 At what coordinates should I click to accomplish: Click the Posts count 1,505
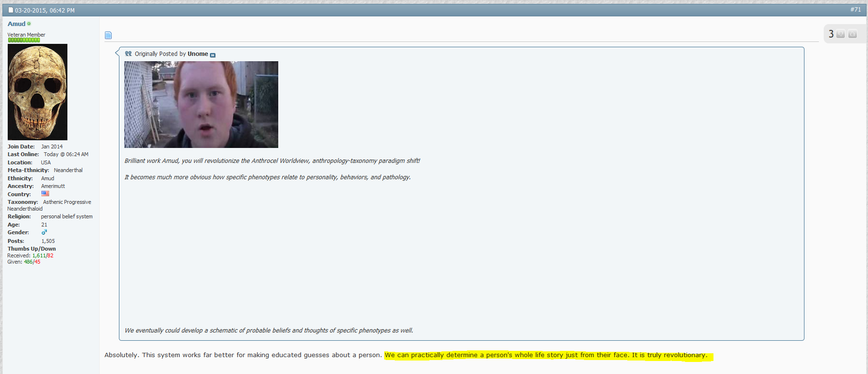[x=48, y=241]
